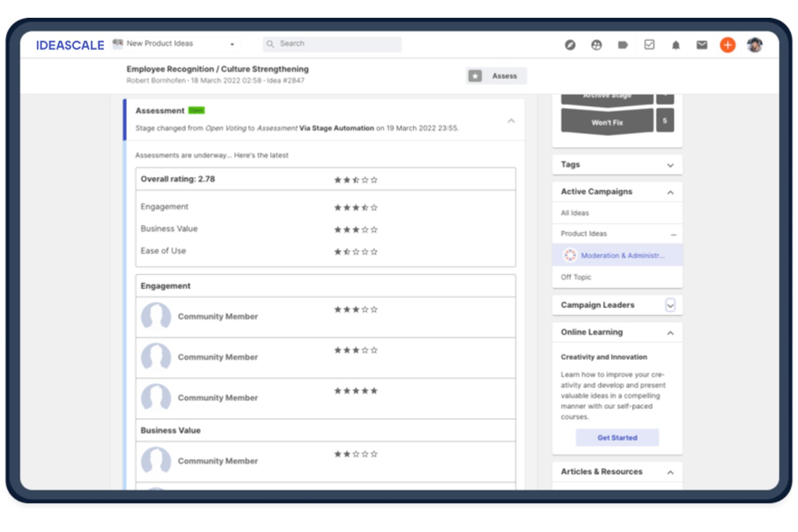
Task: Open the tag icon in header
Action: coord(623,45)
